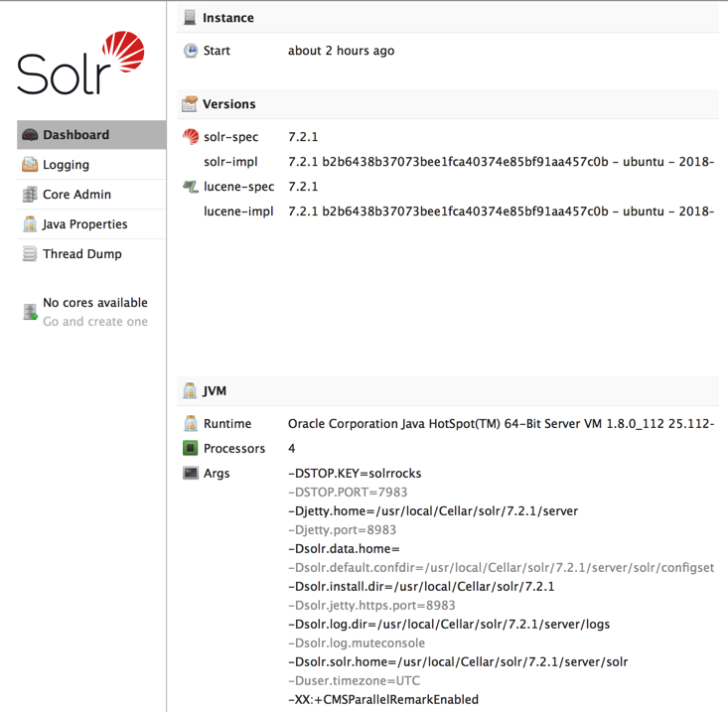The image size is (728, 712).
Task: Click the Start clock icon
Action: click(191, 51)
